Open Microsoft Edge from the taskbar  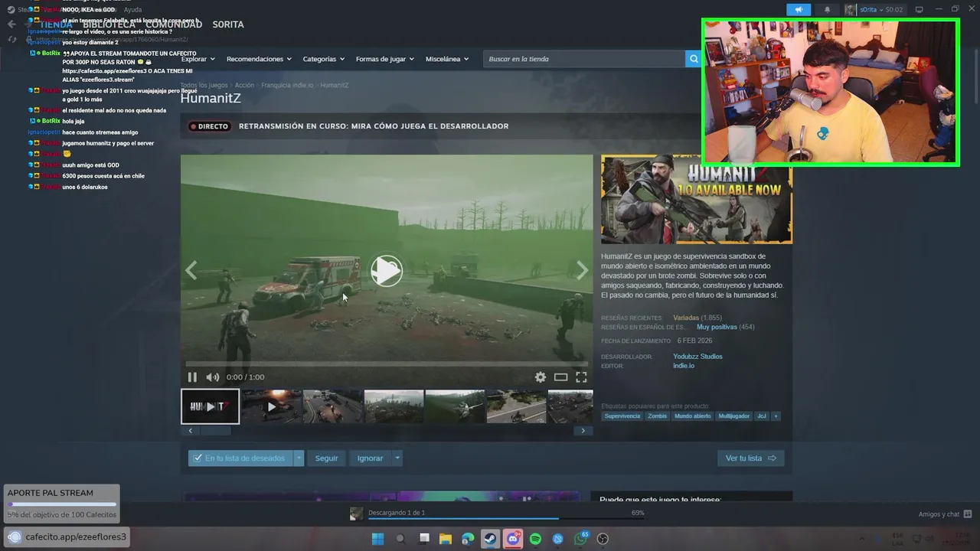468,539
